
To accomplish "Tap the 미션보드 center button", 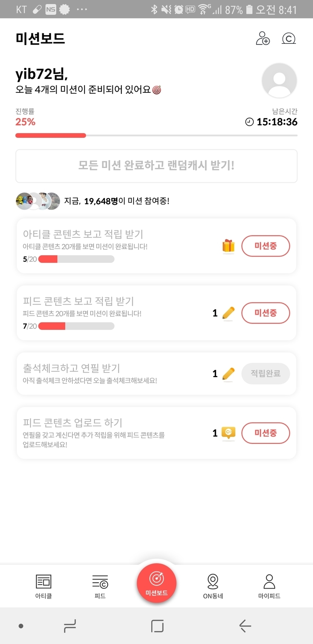I will pos(156,582).
